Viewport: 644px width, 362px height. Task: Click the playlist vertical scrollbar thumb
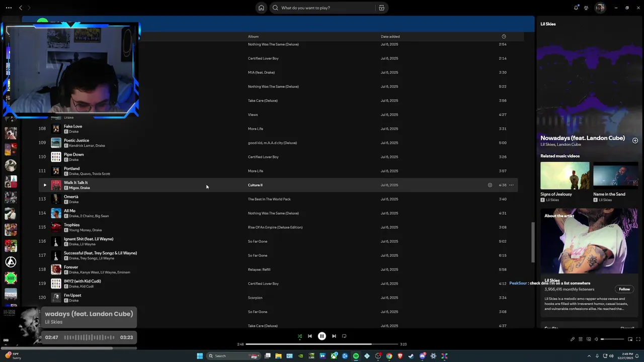[533, 242]
